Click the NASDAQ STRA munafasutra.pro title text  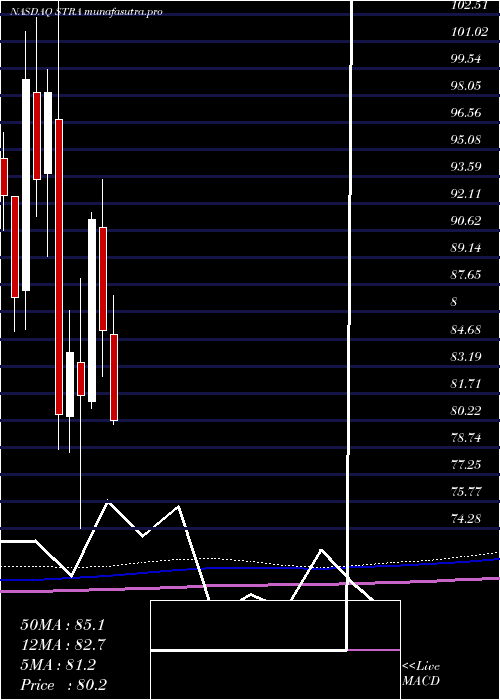87,12
